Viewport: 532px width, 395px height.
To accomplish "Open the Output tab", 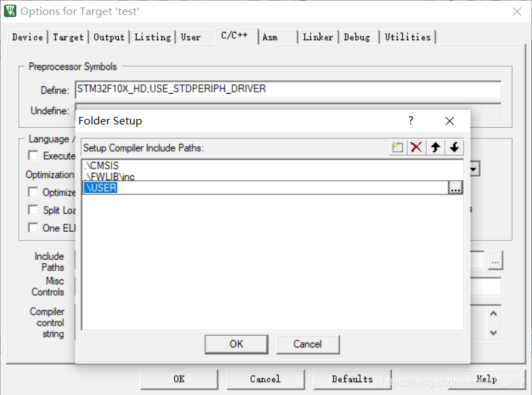I will [109, 37].
